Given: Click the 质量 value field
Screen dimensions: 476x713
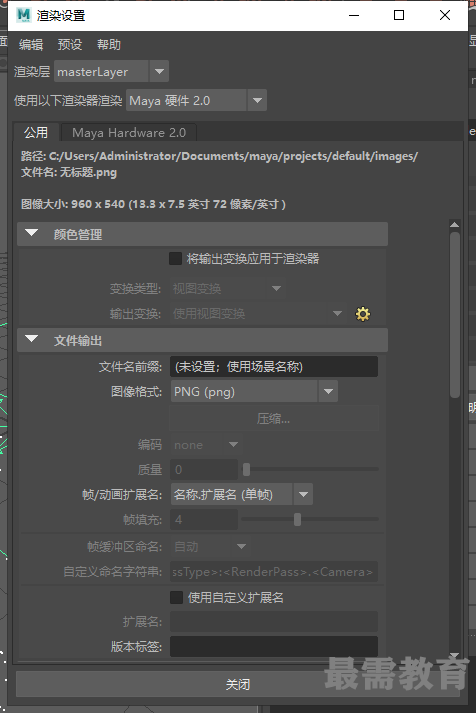Looking at the screenshot, I should click(204, 469).
